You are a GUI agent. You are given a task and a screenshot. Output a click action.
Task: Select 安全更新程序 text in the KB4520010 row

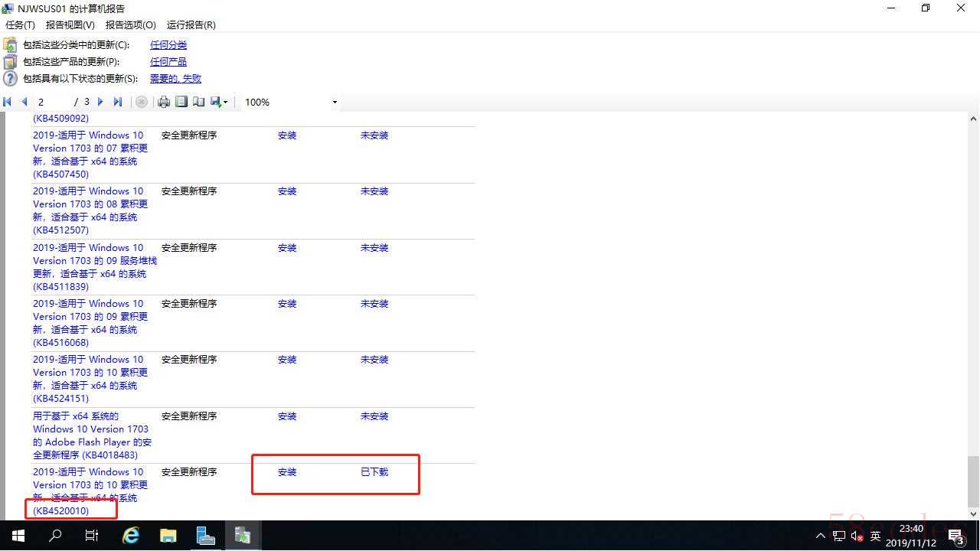pyautogui.click(x=189, y=472)
